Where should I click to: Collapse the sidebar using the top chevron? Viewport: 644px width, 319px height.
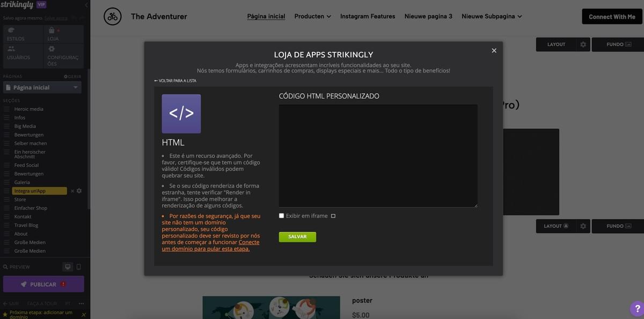86,5
